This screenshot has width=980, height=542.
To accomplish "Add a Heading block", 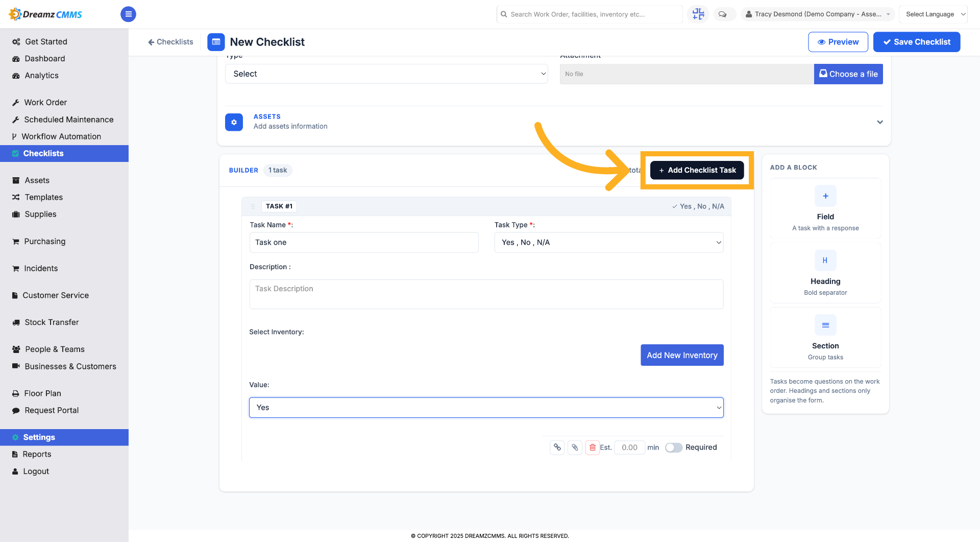I will point(825,273).
